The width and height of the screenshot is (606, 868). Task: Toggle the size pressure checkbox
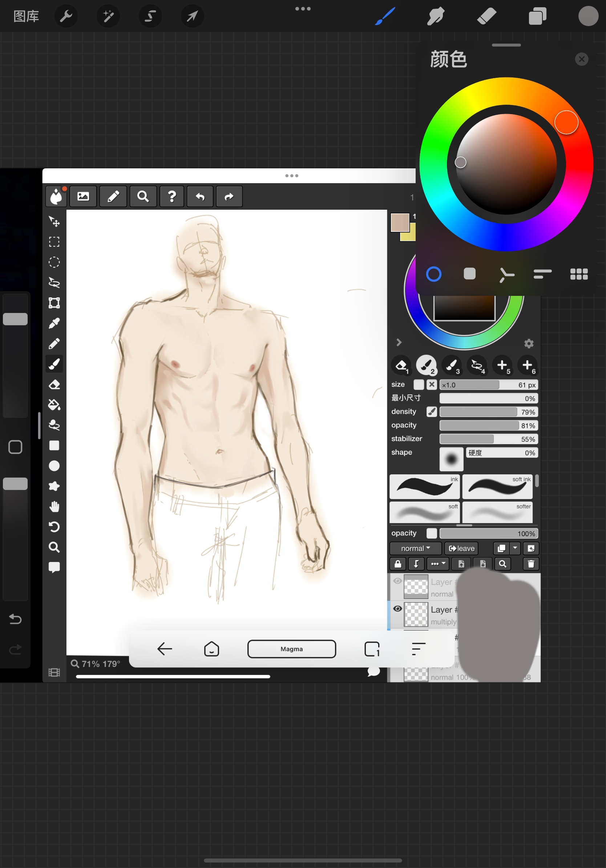pyautogui.click(x=419, y=385)
